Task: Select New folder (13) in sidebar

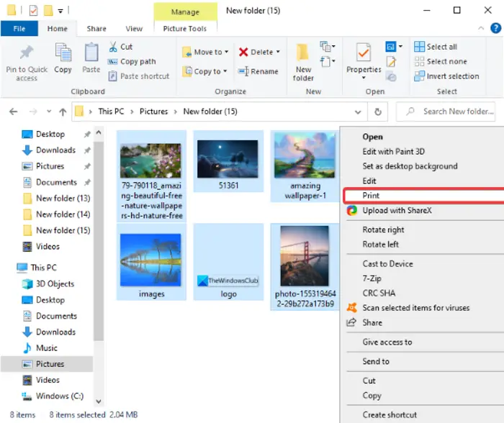Action: click(57, 198)
